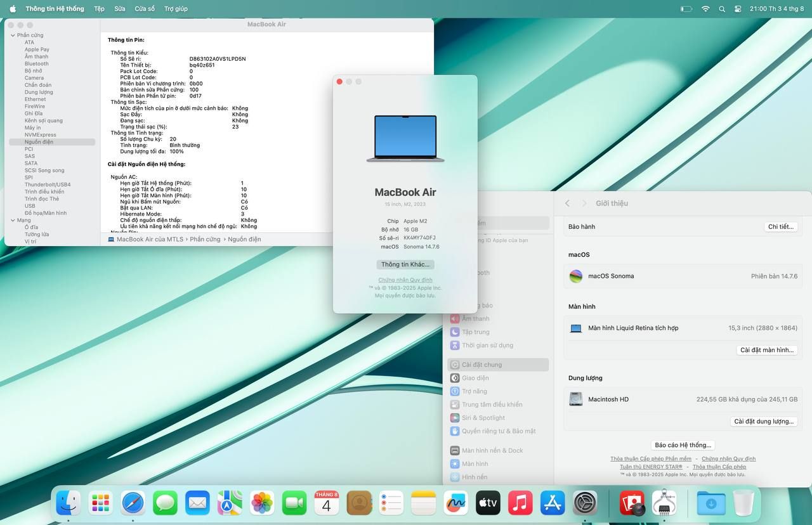The image size is (812, 525).
Task: Open the Tuân thủ ENERGY STAR link
Action: pyautogui.click(x=651, y=467)
